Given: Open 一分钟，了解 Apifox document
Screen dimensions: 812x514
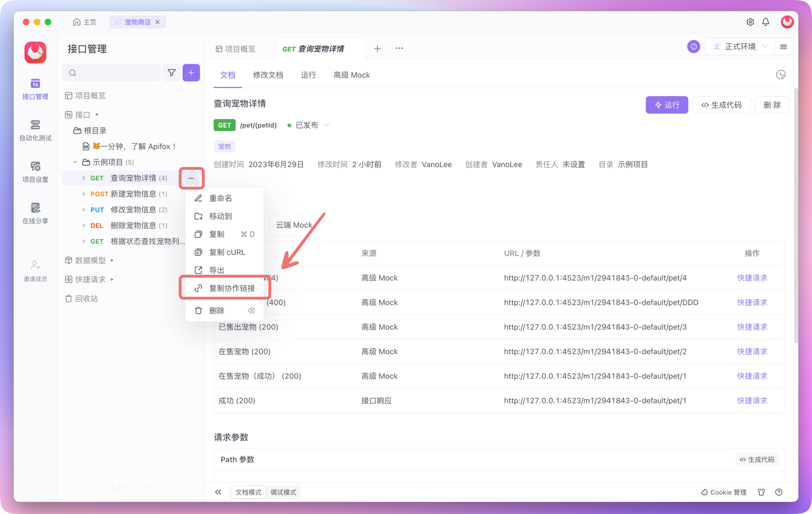Looking at the screenshot, I should (130, 146).
